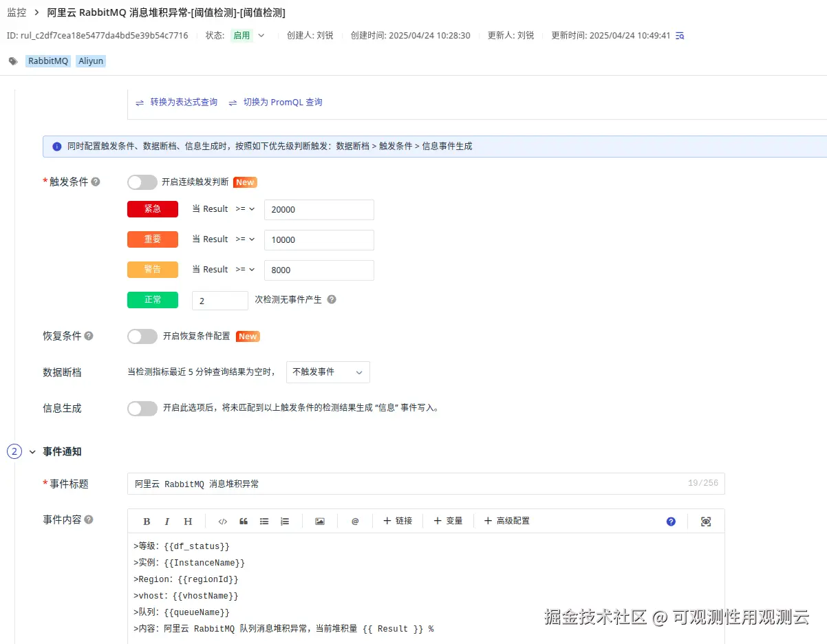This screenshot has height=644, width=827.
Task: Click the red 紧急 level label
Action: pos(153,209)
